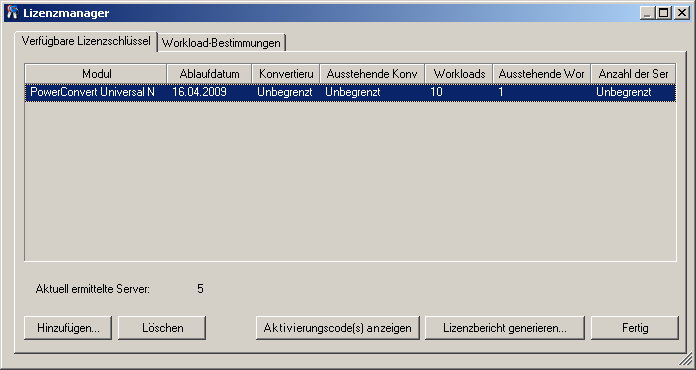Viewport: 696px width, 370px height.
Task: Sort by the Modul column header
Action: (96, 74)
